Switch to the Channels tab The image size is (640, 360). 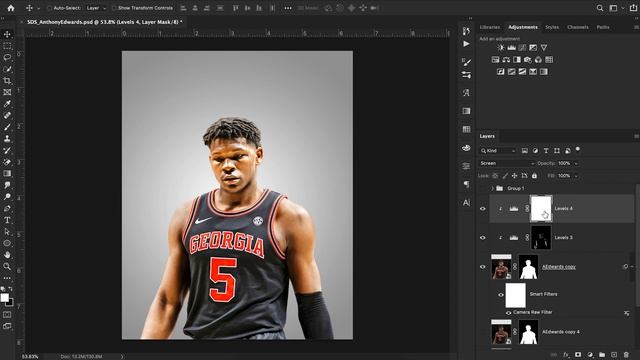[578, 27]
